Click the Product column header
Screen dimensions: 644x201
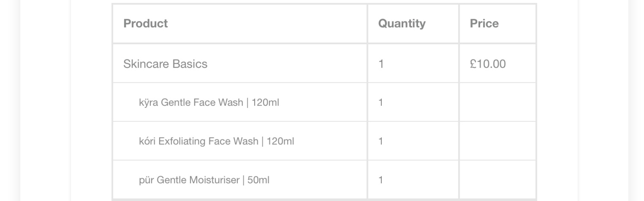[145, 23]
